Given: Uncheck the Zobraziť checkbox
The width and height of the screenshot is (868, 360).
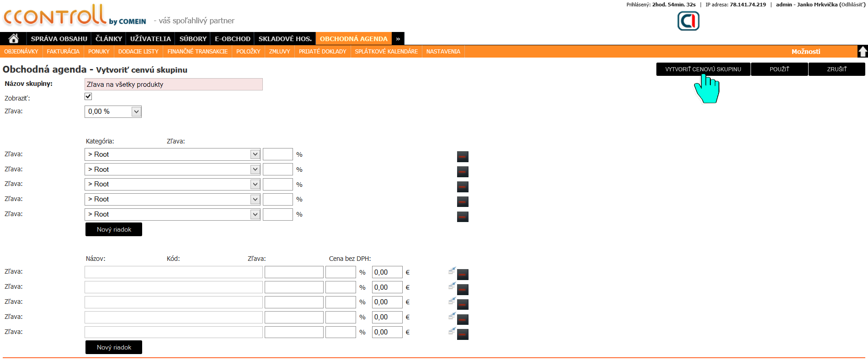Looking at the screenshot, I should pos(88,96).
